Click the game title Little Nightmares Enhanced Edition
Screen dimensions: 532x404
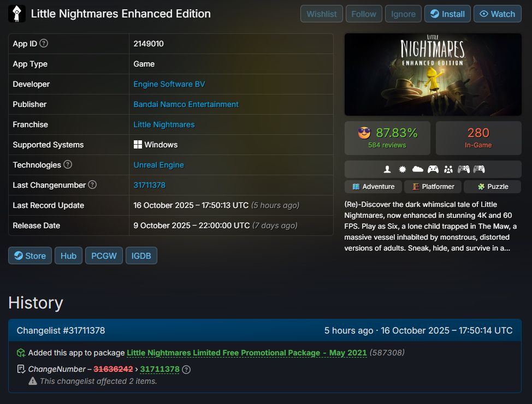click(121, 14)
